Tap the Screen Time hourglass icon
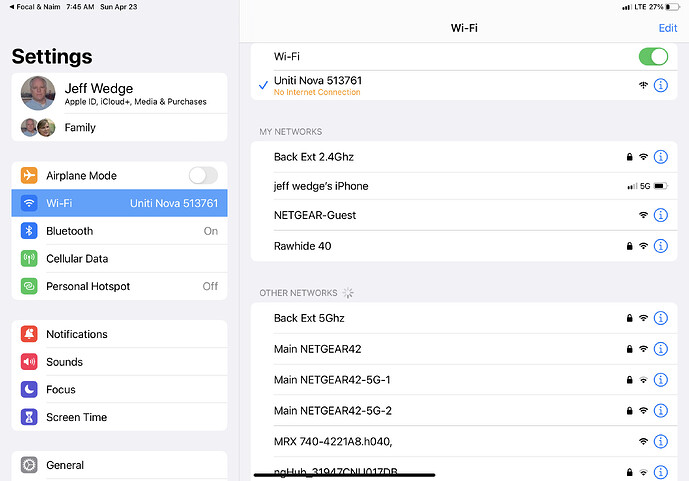Image resolution: width=689 pixels, height=481 pixels. (x=29, y=417)
